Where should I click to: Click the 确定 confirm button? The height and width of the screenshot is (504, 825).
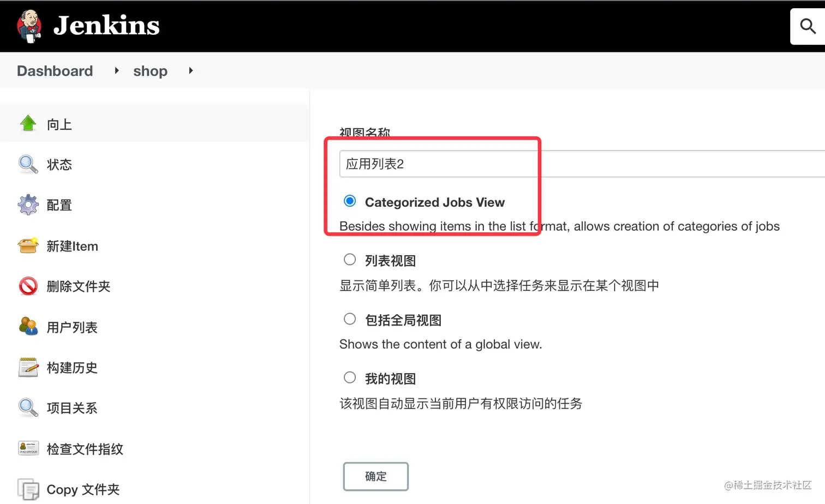(376, 476)
